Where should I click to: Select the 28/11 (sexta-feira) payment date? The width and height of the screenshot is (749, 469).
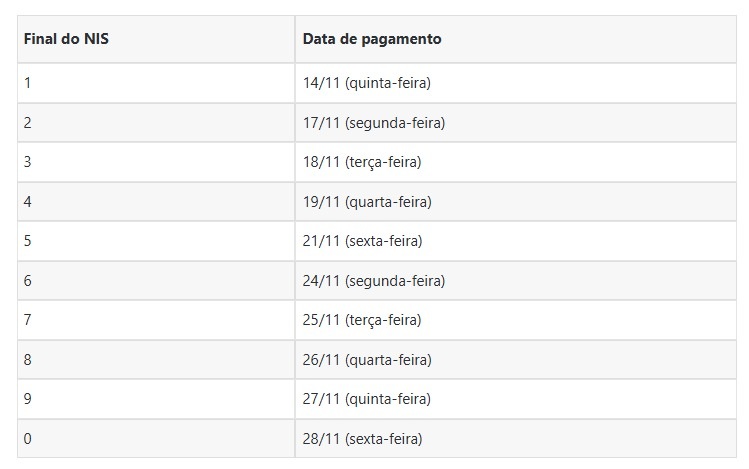pos(363,439)
